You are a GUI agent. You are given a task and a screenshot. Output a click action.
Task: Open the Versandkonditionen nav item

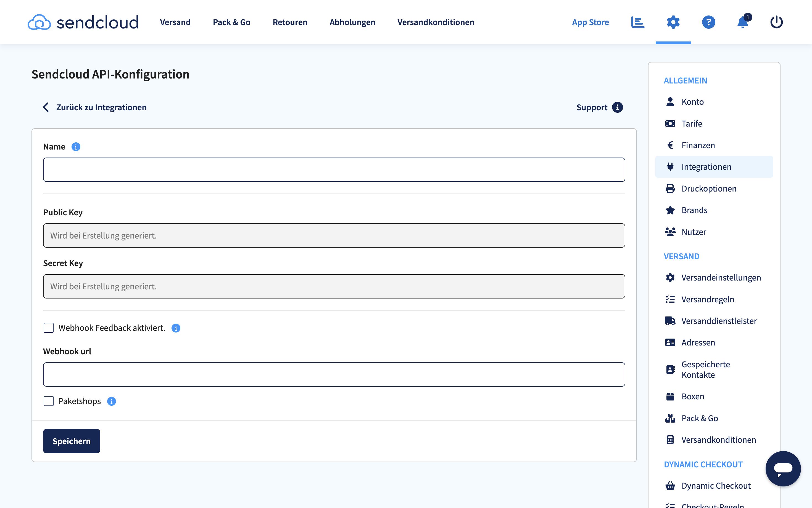click(x=436, y=22)
